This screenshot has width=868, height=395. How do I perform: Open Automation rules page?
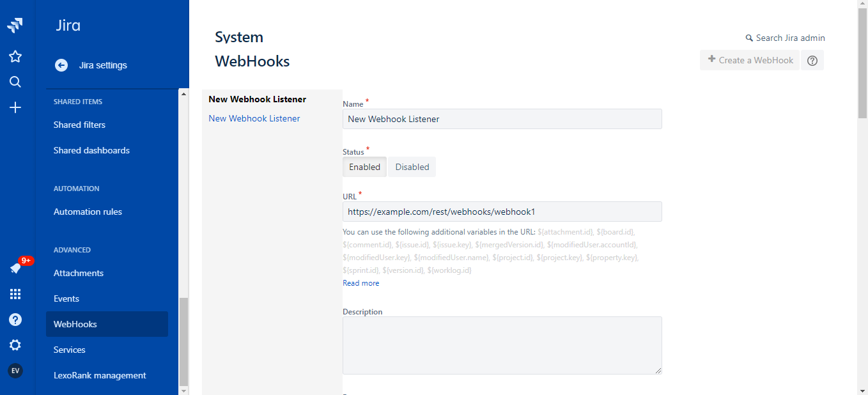tap(88, 212)
